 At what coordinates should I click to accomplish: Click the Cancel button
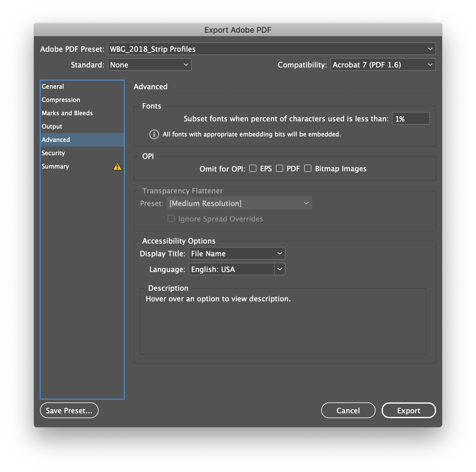[348, 410]
